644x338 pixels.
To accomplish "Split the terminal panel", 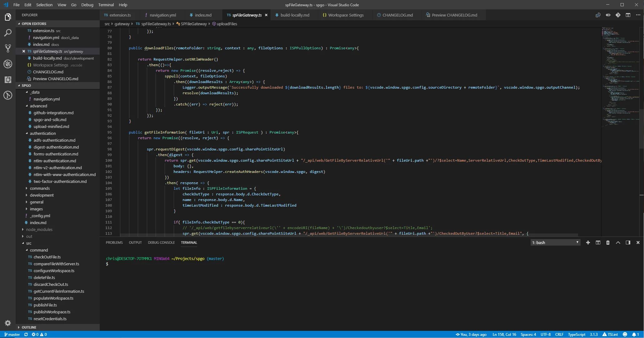I will (598, 242).
